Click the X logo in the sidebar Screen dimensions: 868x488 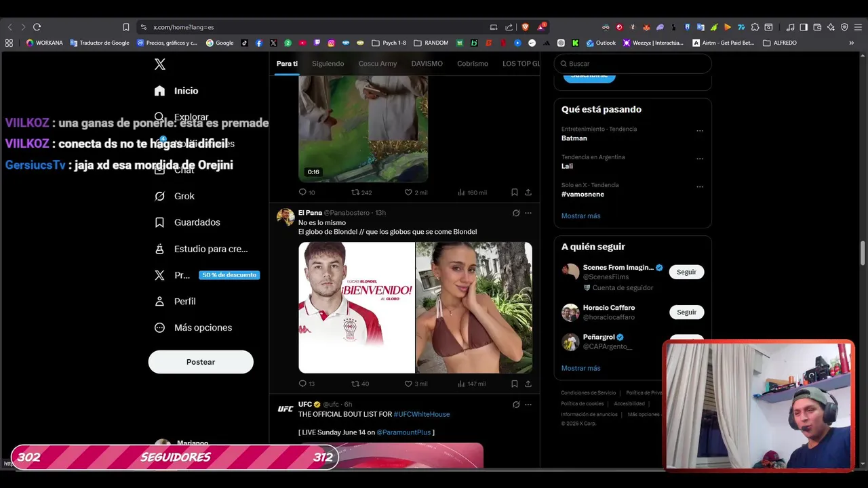click(160, 64)
